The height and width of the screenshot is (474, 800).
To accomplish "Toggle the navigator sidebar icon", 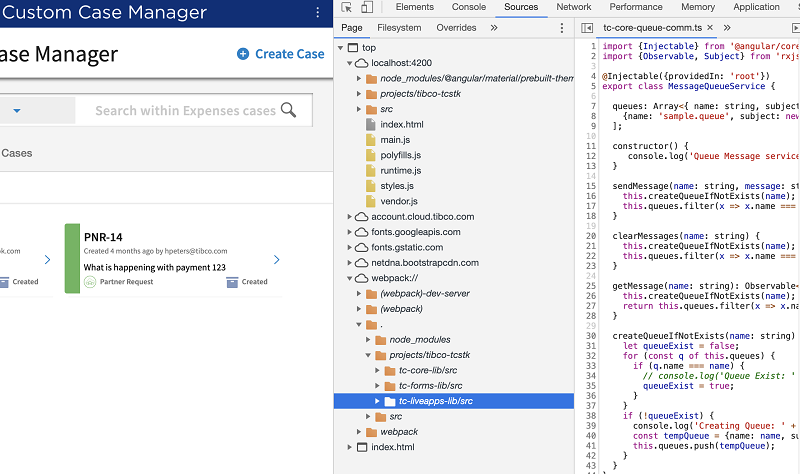I will pyautogui.click(x=587, y=28).
